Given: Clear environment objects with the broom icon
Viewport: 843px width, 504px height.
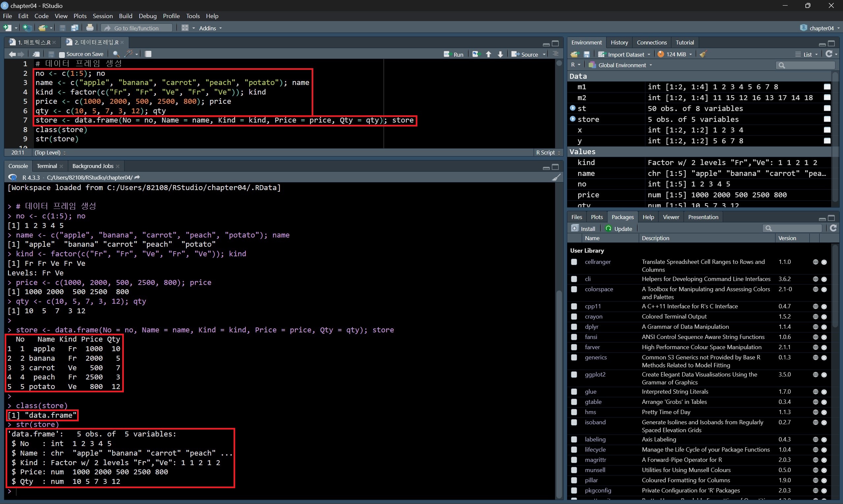Looking at the screenshot, I should (x=703, y=54).
